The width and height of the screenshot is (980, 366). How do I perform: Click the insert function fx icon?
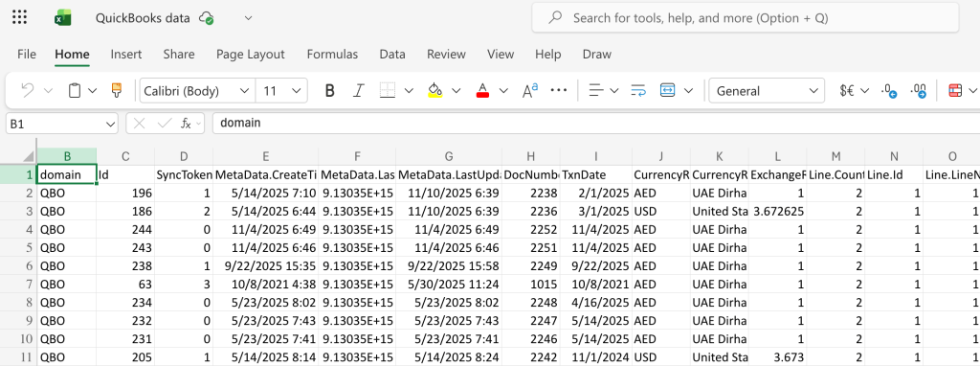click(187, 124)
